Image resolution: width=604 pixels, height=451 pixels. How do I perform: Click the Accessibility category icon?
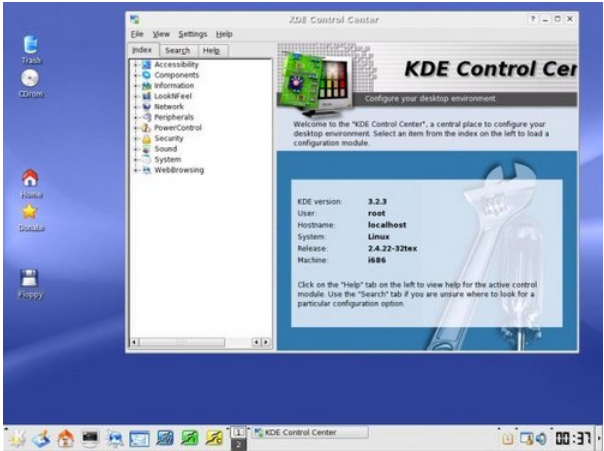[146, 65]
